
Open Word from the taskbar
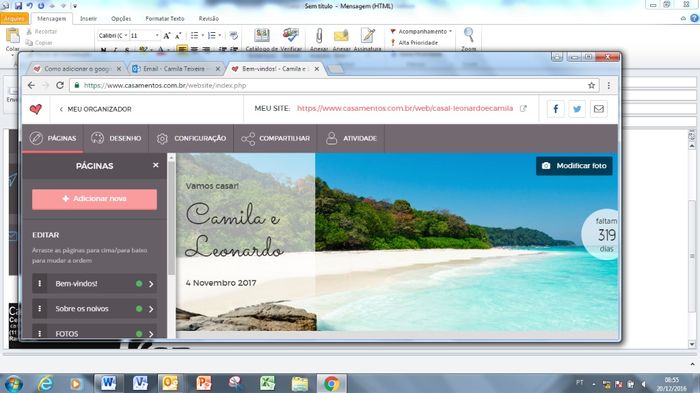(108, 383)
